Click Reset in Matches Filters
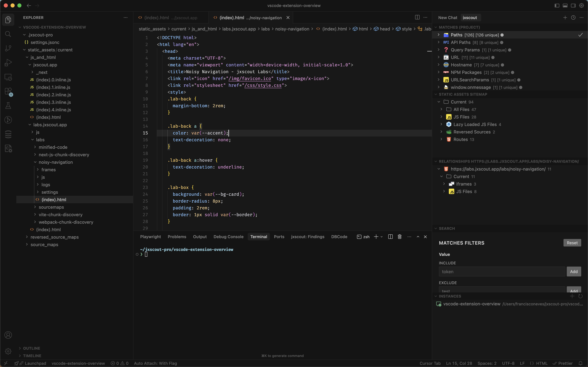 pyautogui.click(x=572, y=243)
